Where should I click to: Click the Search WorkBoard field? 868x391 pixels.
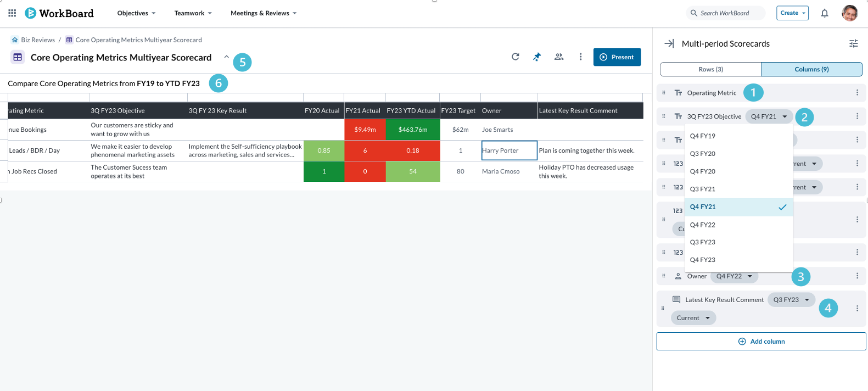[x=726, y=13]
